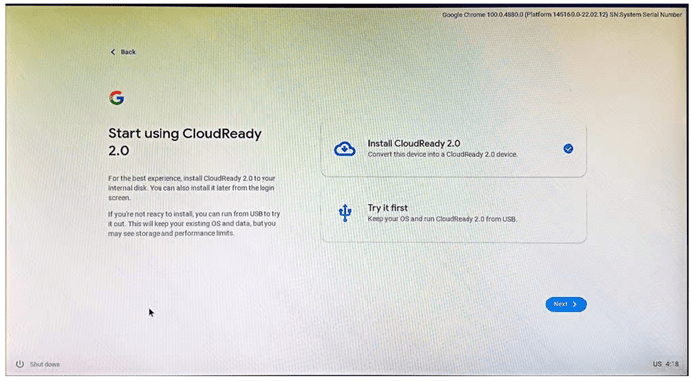Image resolution: width=692 pixels, height=382 pixels.
Task: Click the Shut down power icon
Action: (x=20, y=364)
